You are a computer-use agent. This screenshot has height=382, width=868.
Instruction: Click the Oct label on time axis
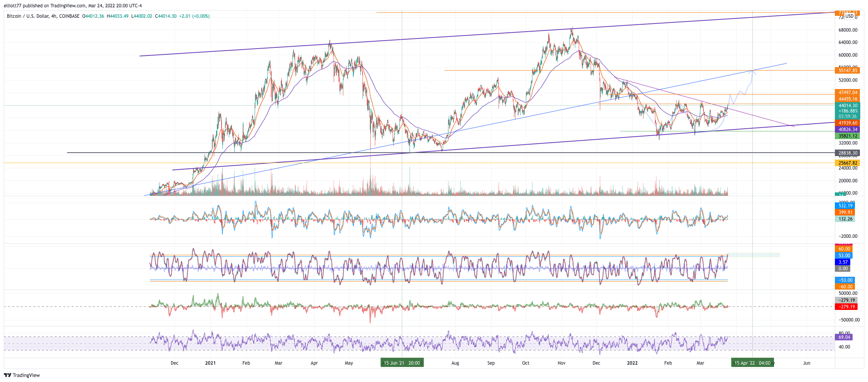[x=526, y=363]
